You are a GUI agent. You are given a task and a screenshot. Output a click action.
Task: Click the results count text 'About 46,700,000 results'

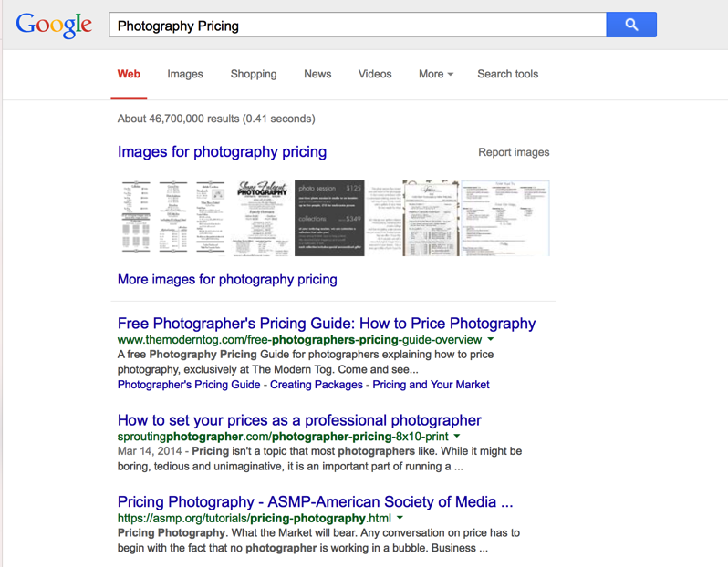(178, 119)
